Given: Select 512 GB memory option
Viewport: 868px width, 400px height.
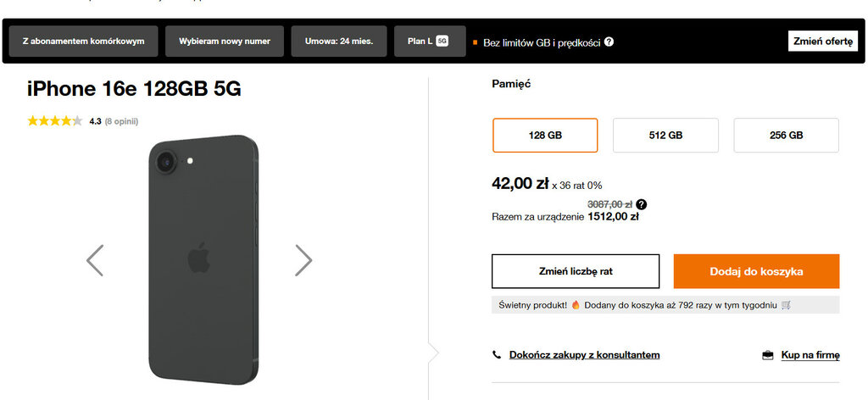Looking at the screenshot, I should (x=665, y=135).
